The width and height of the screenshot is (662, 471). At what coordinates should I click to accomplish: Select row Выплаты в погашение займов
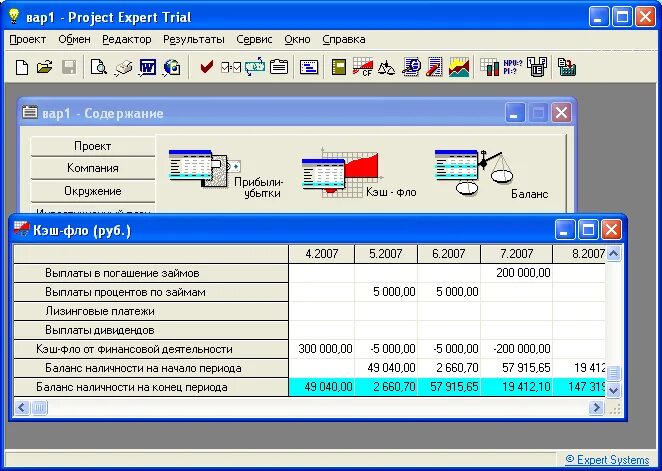tap(151, 273)
